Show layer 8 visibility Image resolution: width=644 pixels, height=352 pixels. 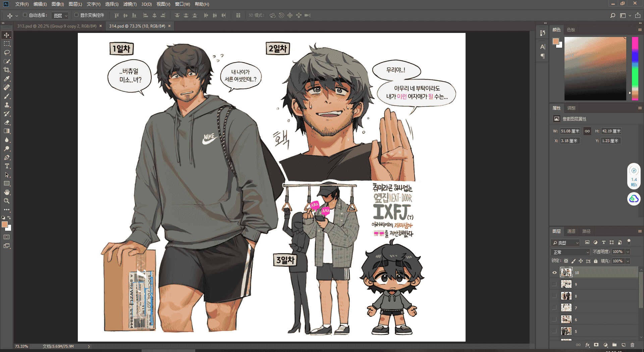554,296
